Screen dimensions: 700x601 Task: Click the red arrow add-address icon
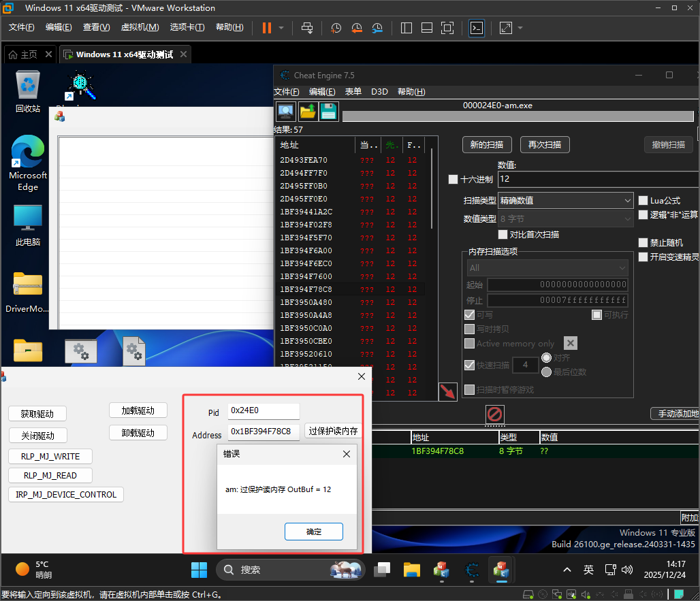448,392
